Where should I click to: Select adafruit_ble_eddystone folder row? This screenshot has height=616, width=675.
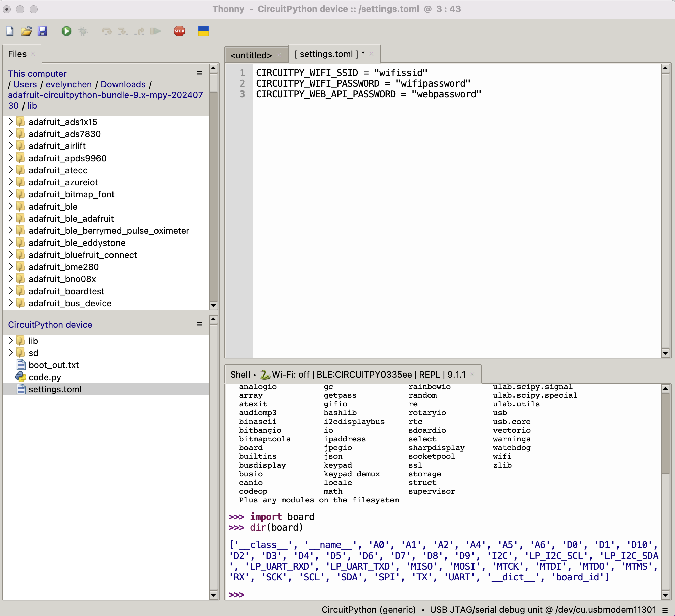tap(106, 243)
